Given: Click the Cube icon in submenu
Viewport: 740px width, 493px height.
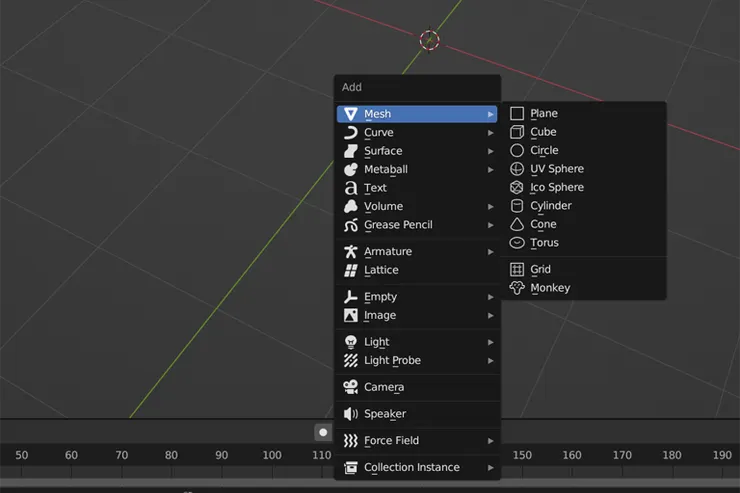Looking at the screenshot, I should [x=517, y=132].
